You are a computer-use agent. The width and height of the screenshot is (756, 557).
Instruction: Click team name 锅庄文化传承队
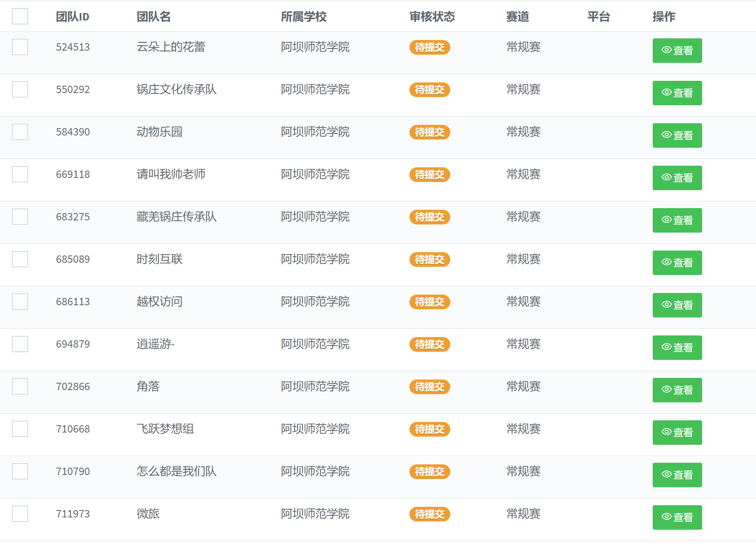(177, 89)
